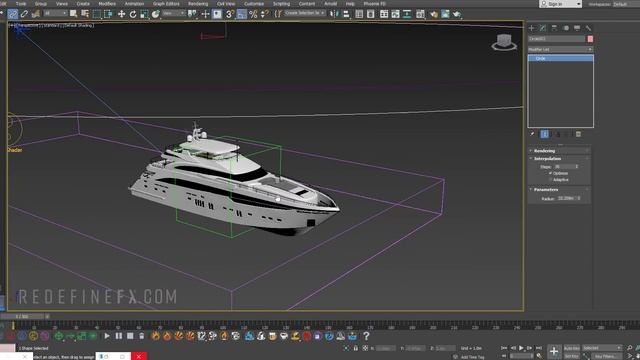Toggle the Scene Explorer
640x360 pixels.
coord(359,14)
